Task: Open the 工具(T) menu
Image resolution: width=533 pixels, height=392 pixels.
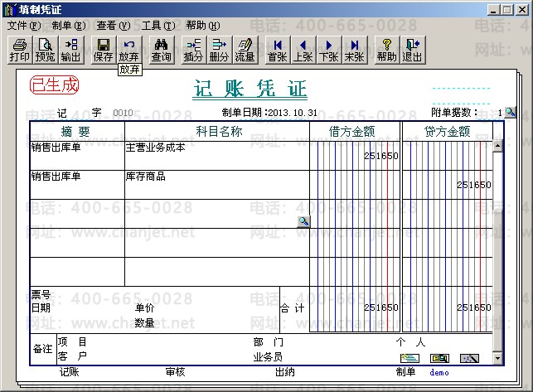Action: 158,26
